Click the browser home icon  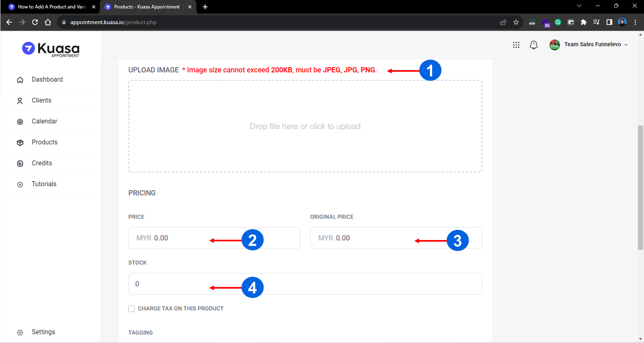pos(48,22)
